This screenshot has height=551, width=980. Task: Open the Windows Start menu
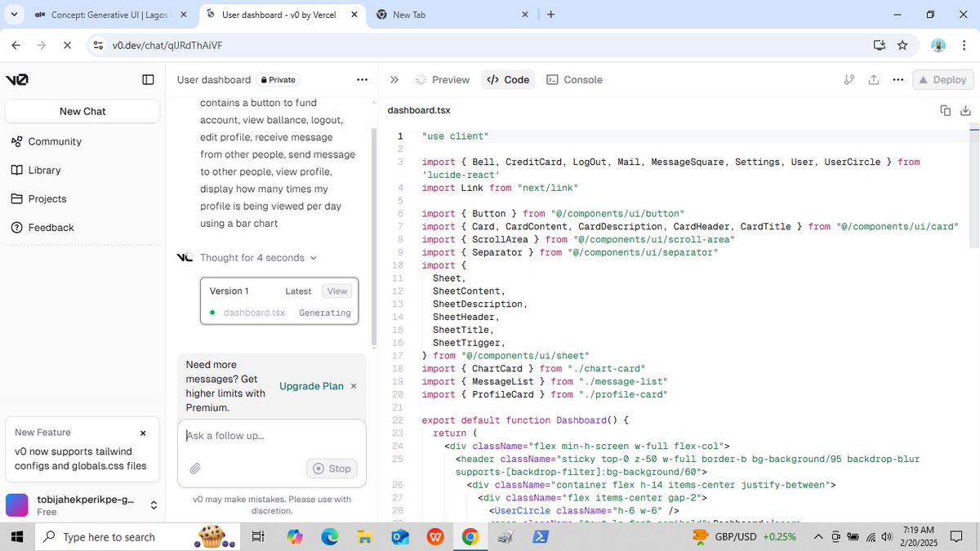tap(17, 536)
